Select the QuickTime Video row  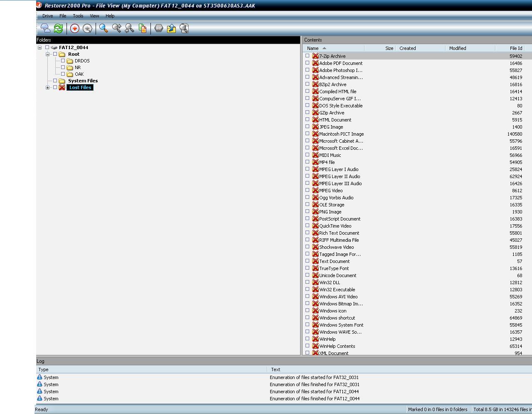coord(417,226)
